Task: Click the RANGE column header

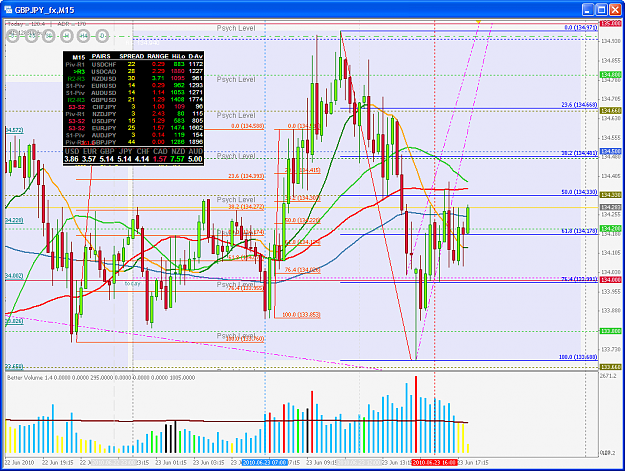Action: [158, 56]
